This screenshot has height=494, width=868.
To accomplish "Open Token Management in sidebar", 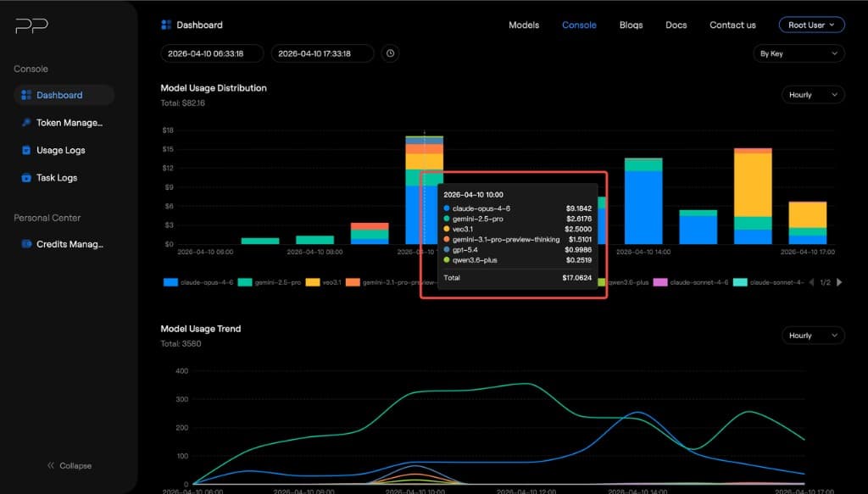I will click(64, 123).
